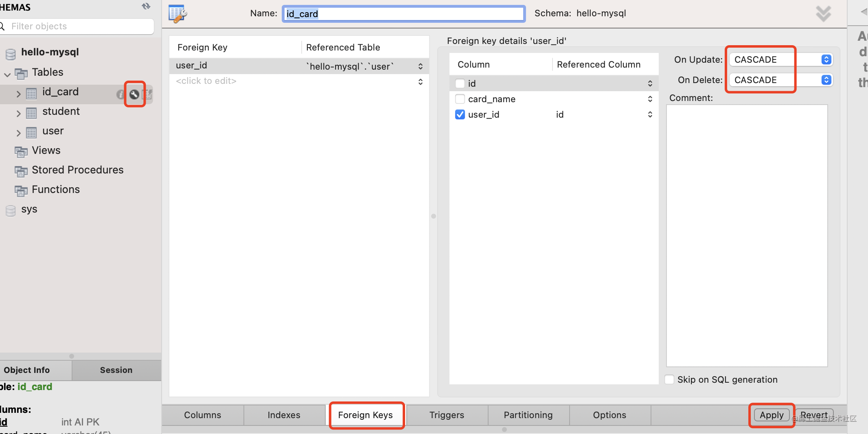Expand the user table node
This screenshot has height=434, width=868.
18,133
